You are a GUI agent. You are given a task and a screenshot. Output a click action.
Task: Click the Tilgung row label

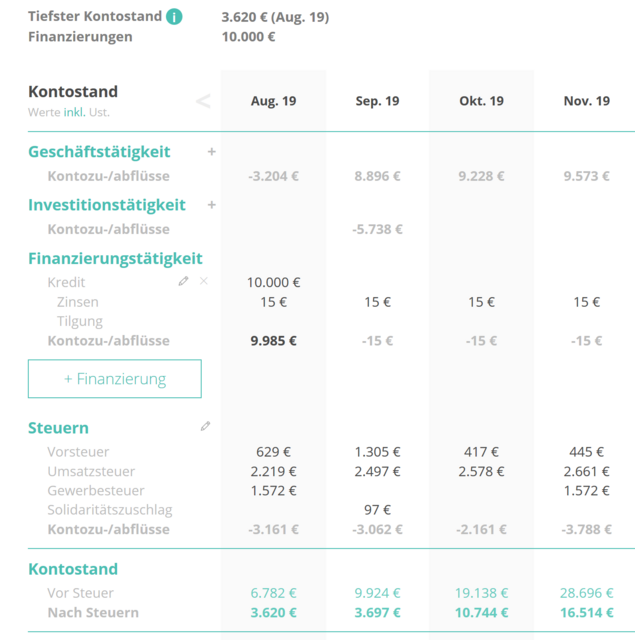(x=80, y=321)
